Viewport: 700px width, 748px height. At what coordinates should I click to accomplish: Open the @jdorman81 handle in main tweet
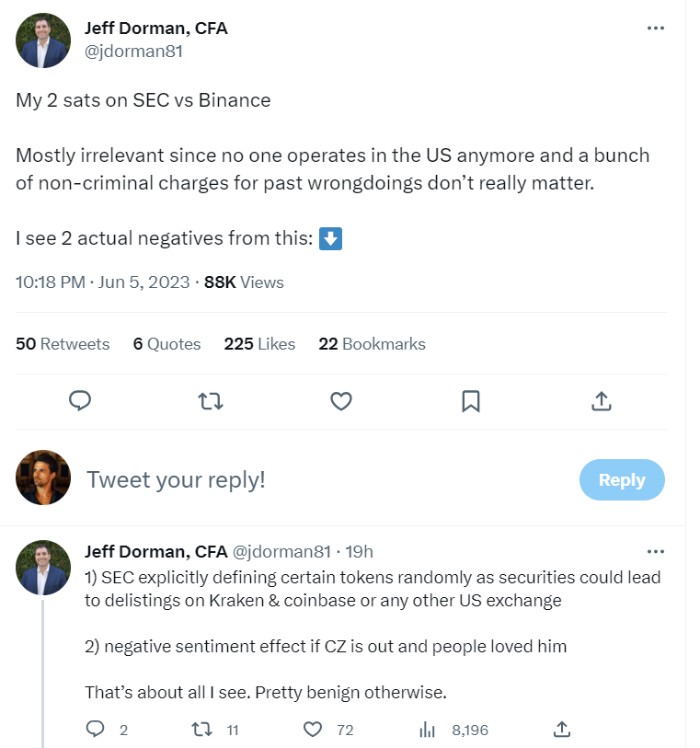pyautogui.click(x=133, y=52)
